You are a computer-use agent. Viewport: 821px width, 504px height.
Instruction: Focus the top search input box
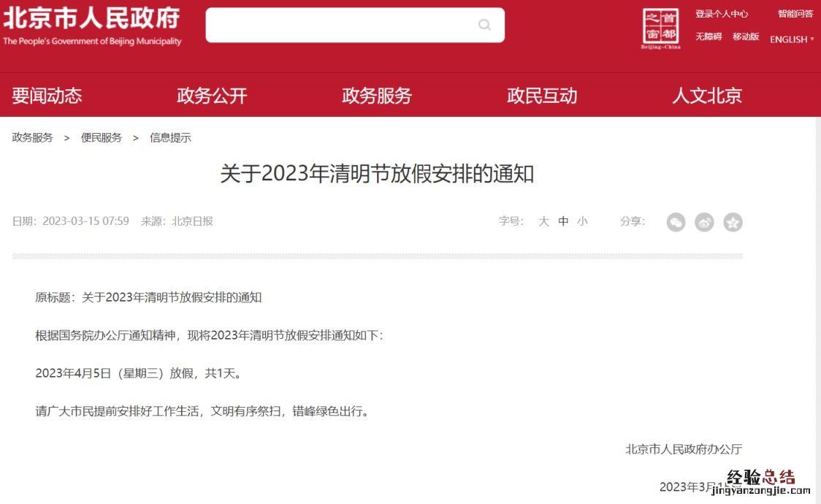point(354,25)
